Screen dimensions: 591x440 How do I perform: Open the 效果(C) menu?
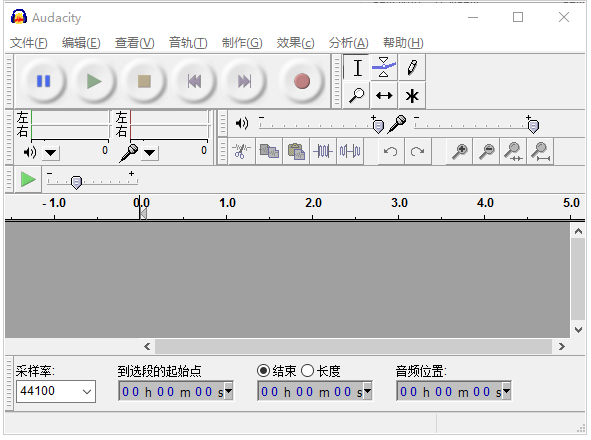coord(295,43)
